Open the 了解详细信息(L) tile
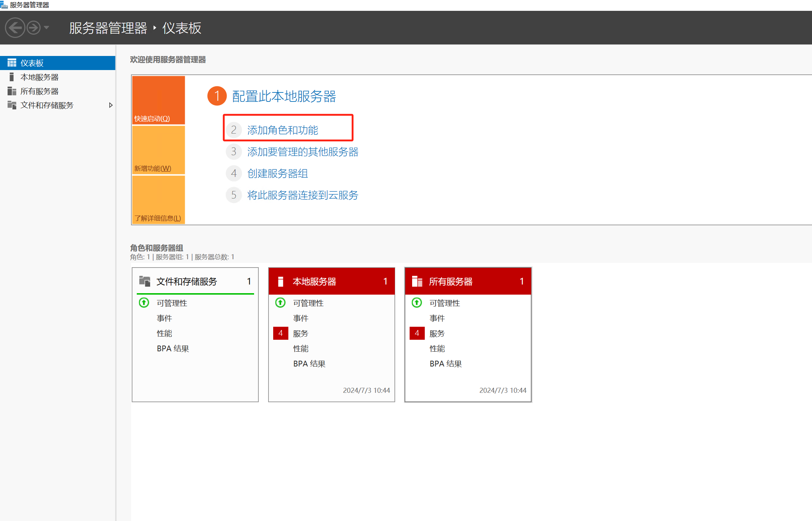The height and width of the screenshot is (521, 812). (158, 200)
